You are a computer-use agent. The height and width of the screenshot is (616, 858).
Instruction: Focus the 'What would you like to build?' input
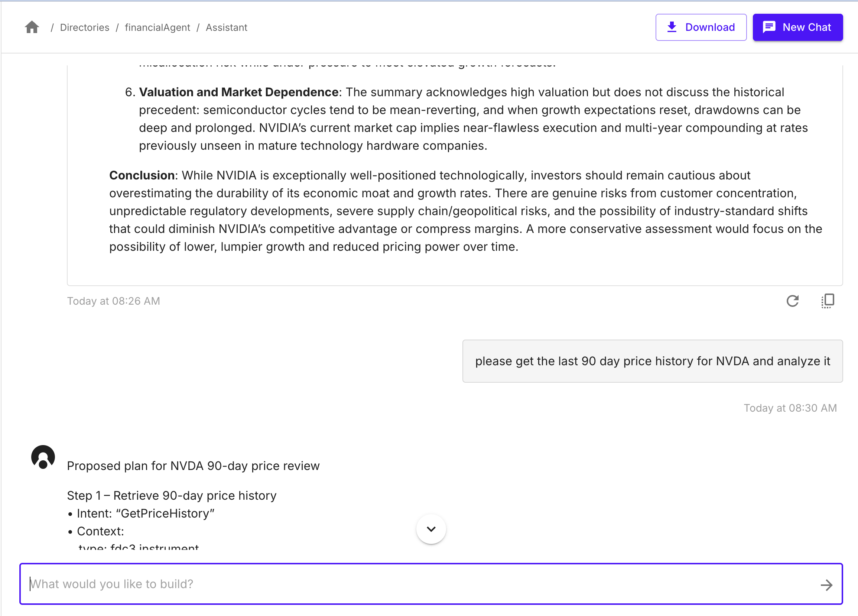(x=431, y=584)
